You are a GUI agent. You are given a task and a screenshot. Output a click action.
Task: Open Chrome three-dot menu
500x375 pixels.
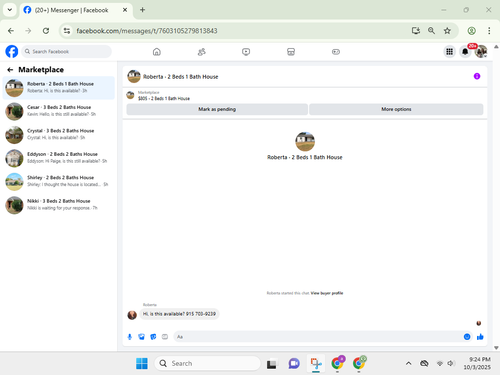click(489, 31)
